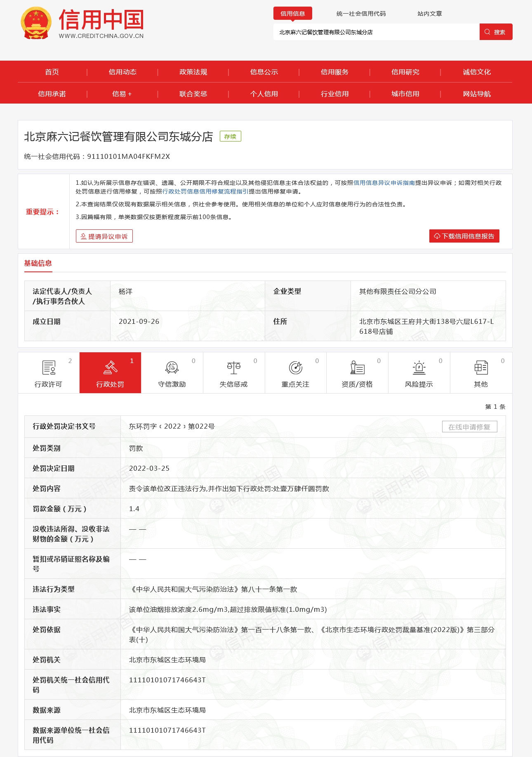This screenshot has width=532, height=757.
Task: Click the 风险提示 alarm light icon
Action: click(x=419, y=367)
